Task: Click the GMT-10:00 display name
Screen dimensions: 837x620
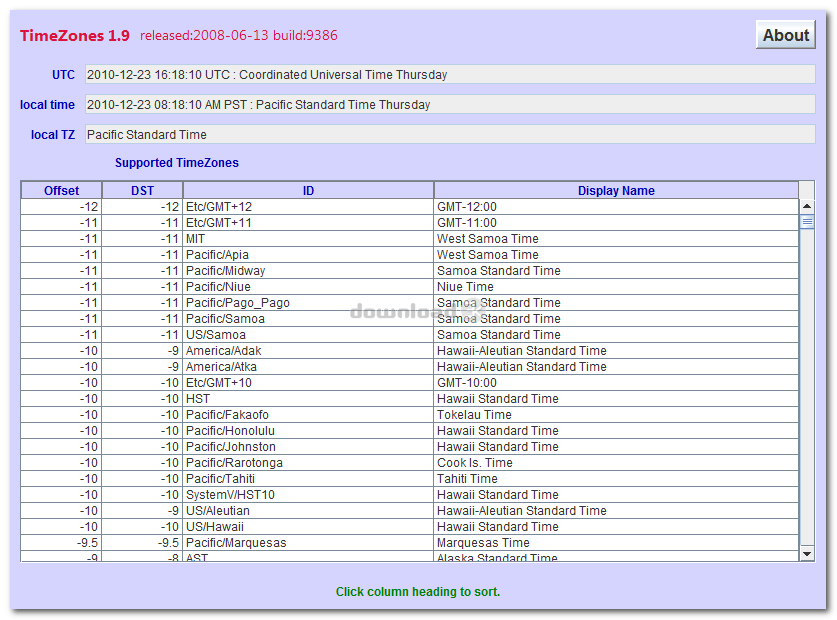Action: coord(616,383)
